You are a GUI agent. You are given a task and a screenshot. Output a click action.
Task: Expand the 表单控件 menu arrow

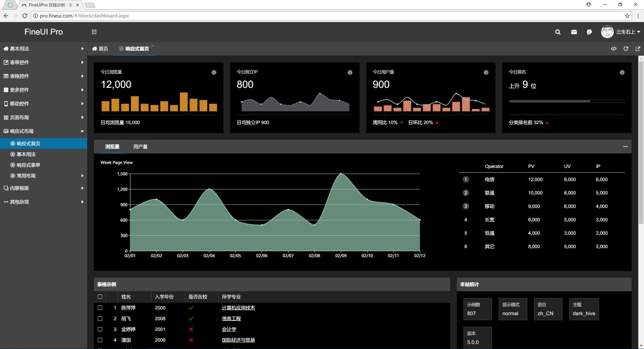coord(82,62)
